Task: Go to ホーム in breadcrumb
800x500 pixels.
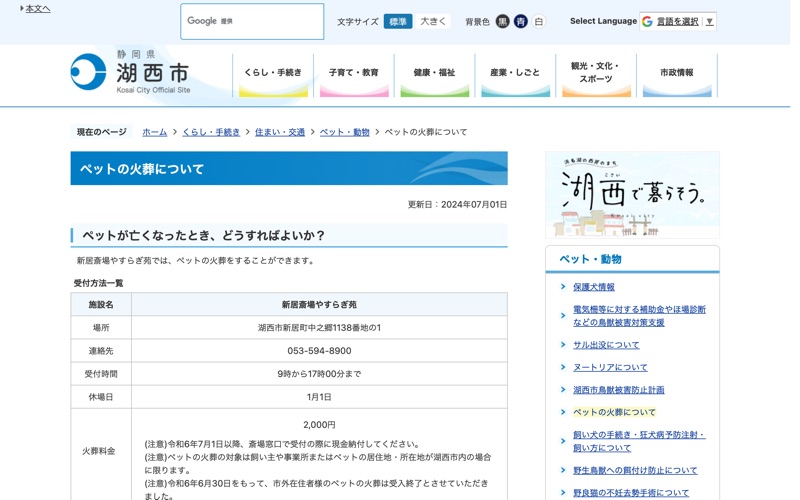Action: click(155, 132)
